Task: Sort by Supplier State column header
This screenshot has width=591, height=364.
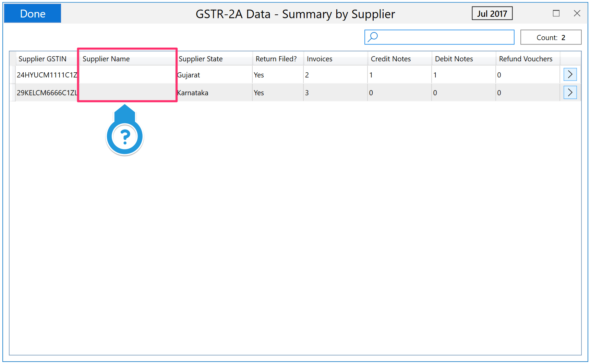Action: tap(201, 59)
